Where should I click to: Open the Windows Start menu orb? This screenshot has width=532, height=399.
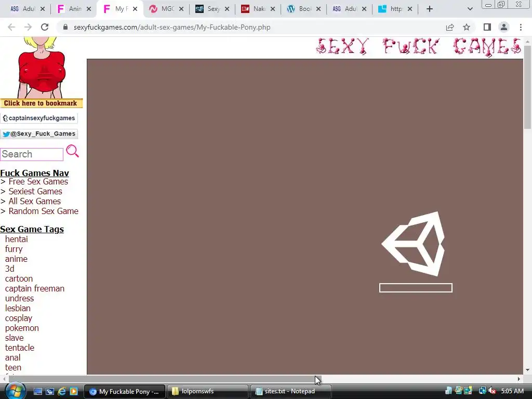pyautogui.click(x=15, y=391)
